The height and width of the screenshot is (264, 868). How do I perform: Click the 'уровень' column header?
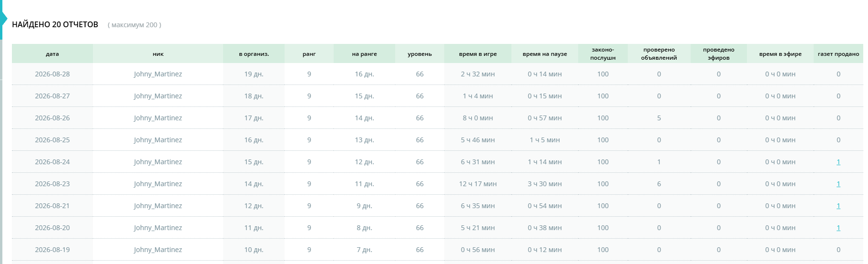click(x=420, y=54)
